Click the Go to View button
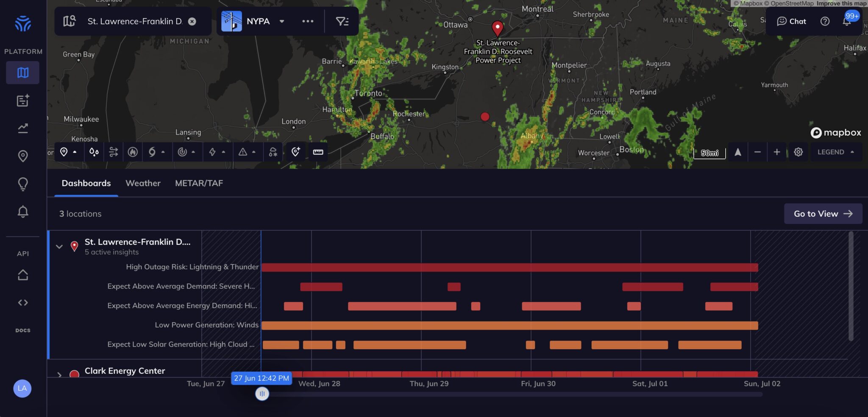Screen dimensions: 868x417 point(822,213)
